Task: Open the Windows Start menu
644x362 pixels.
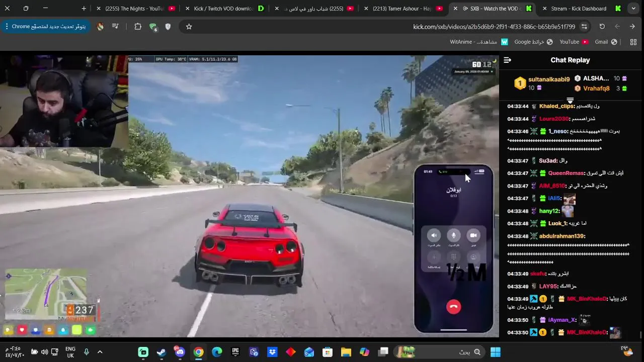Action: pyautogui.click(x=496, y=352)
